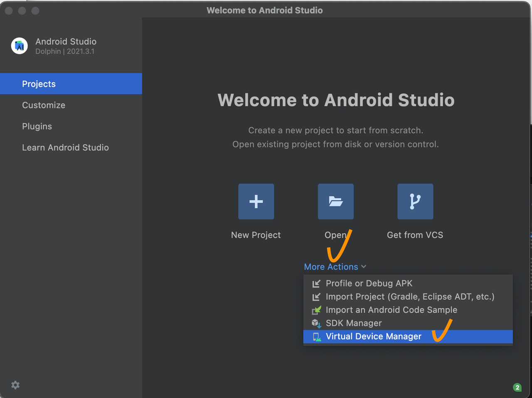Click the Profile or Debug APK icon
532x398 pixels.
[316, 283]
